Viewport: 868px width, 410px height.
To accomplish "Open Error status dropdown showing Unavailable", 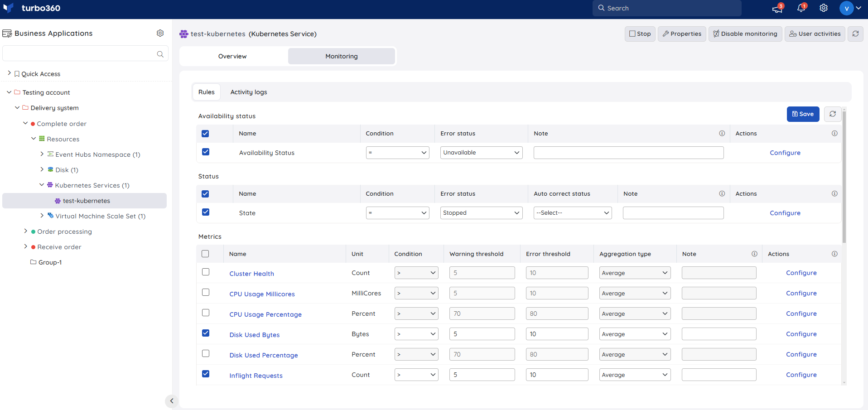I will [481, 153].
